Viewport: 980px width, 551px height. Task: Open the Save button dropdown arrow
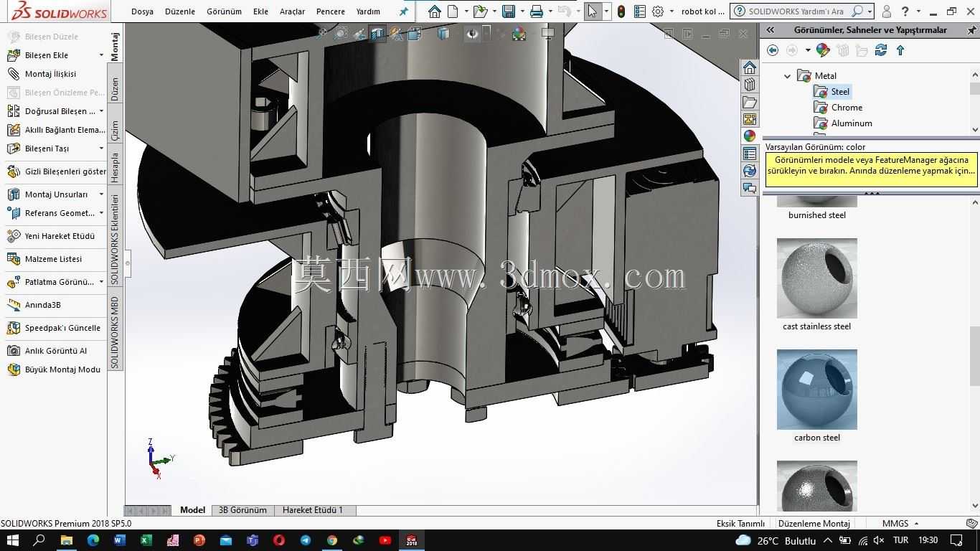tap(522, 11)
